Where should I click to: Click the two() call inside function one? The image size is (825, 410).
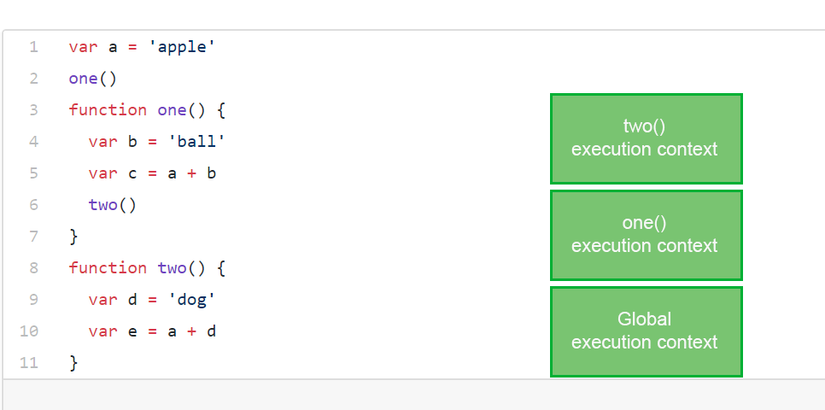click(x=111, y=205)
